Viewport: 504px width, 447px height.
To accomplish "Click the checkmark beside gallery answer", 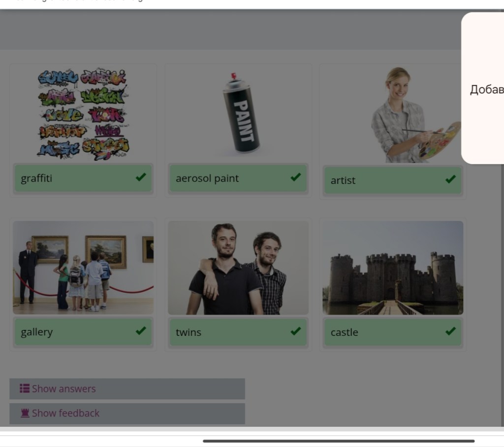I will tap(141, 331).
